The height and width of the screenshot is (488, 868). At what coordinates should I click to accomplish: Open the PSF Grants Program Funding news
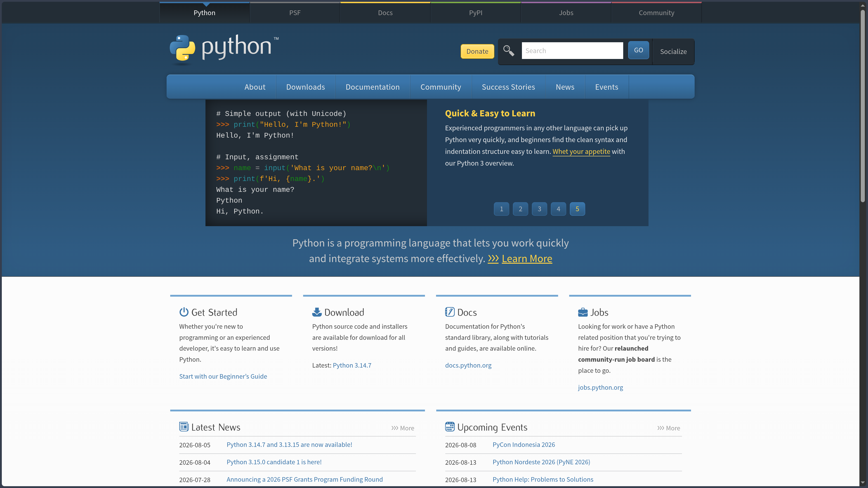point(305,479)
